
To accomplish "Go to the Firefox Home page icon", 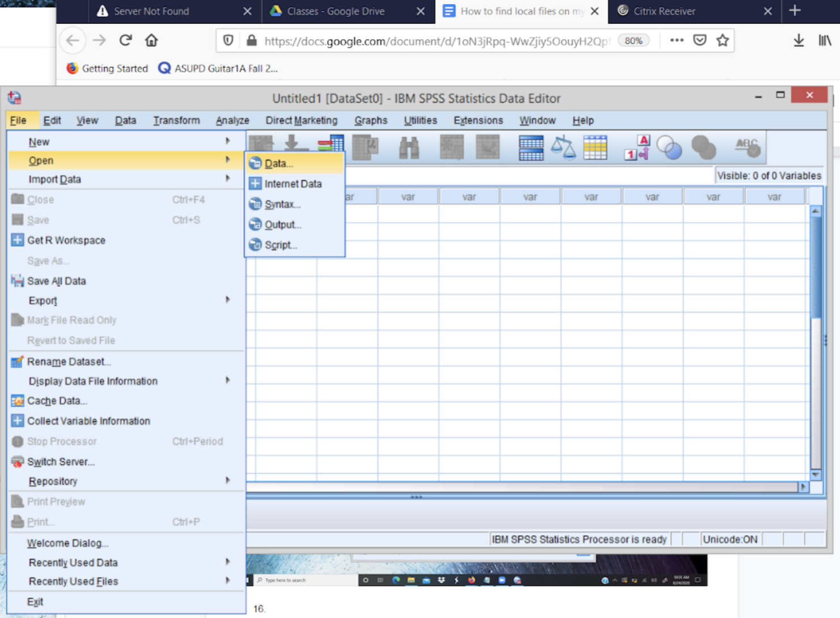I will pos(151,40).
